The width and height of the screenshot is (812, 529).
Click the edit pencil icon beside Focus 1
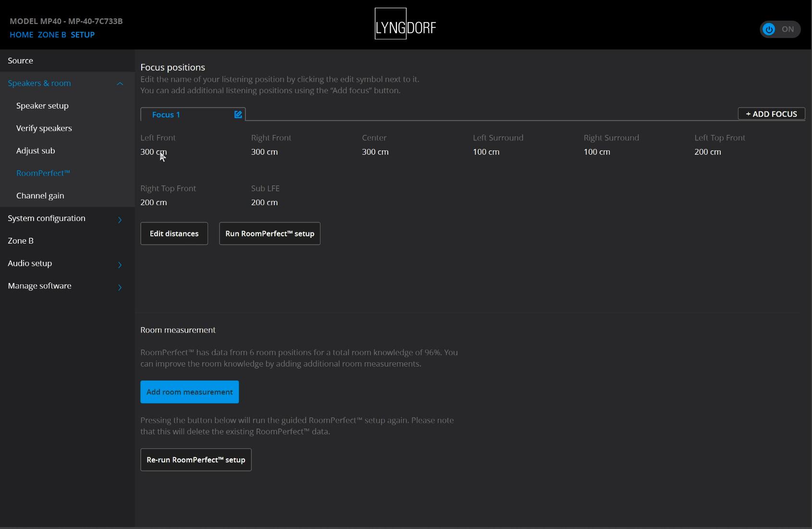pos(238,114)
